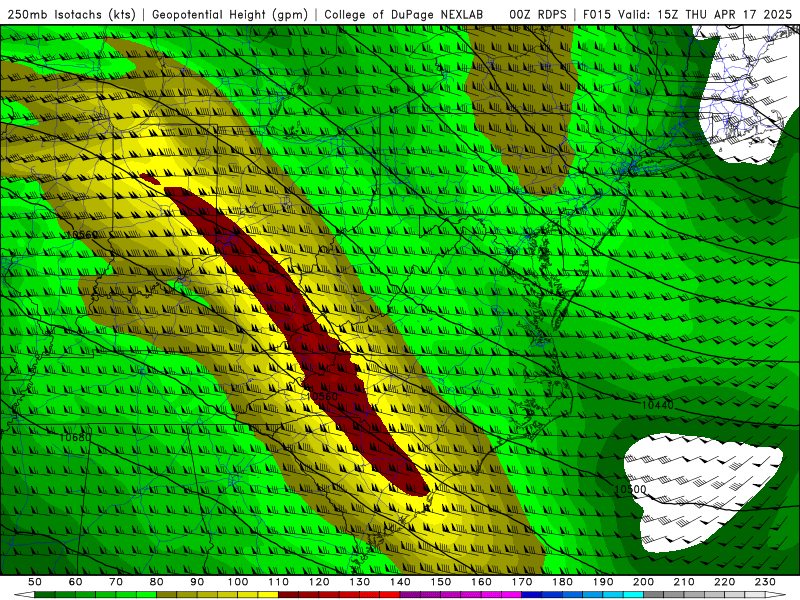
Task: Click the 230 value on the color scale
Action: (765, 582)
